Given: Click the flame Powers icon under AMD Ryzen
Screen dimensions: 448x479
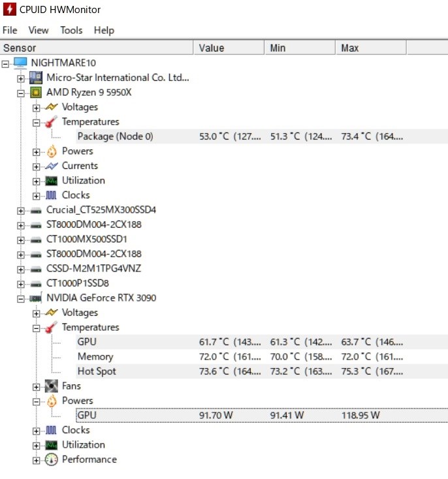Looking at the screenshot, I should (x=52, y=151).
